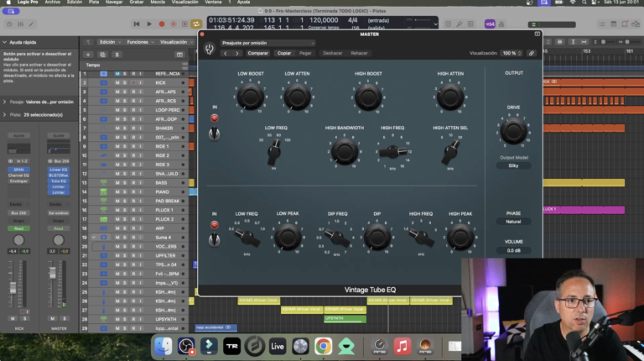Collapse the Suma 4 track stack
This screenshot has width=644, height=361.
[x=94, y=238]
